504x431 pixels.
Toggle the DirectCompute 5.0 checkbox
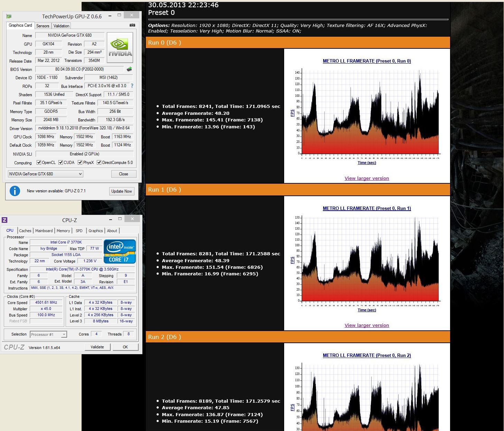(99, 163)
